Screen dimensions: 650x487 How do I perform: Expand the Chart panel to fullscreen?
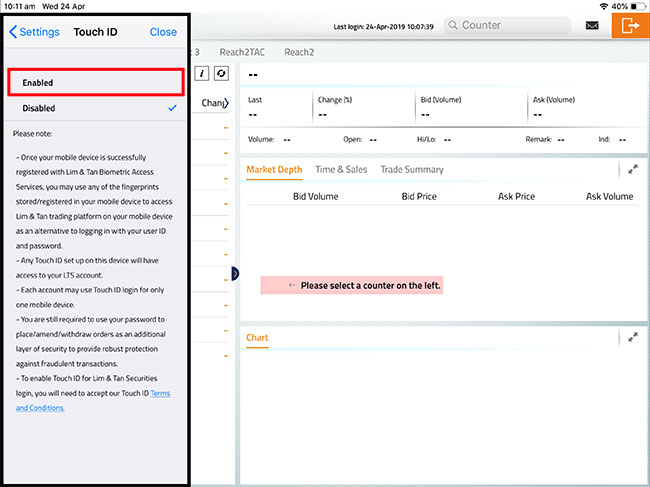633,338
